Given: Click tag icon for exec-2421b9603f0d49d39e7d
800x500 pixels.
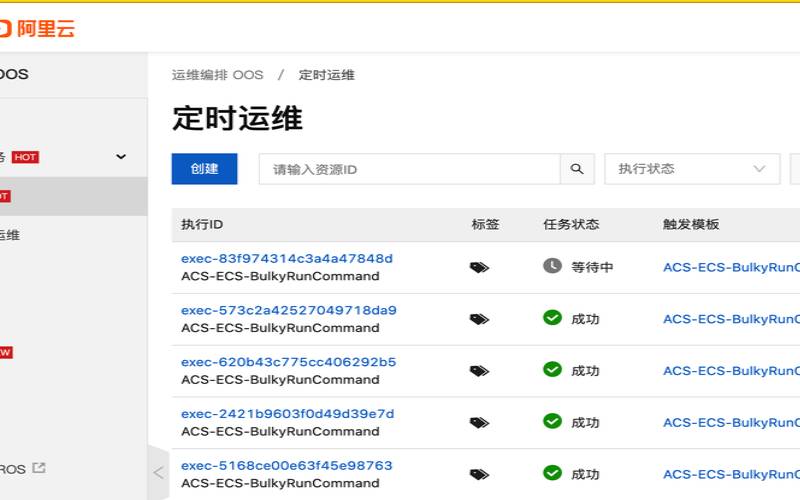Looking at the screenshot, I should pos(479,423).
